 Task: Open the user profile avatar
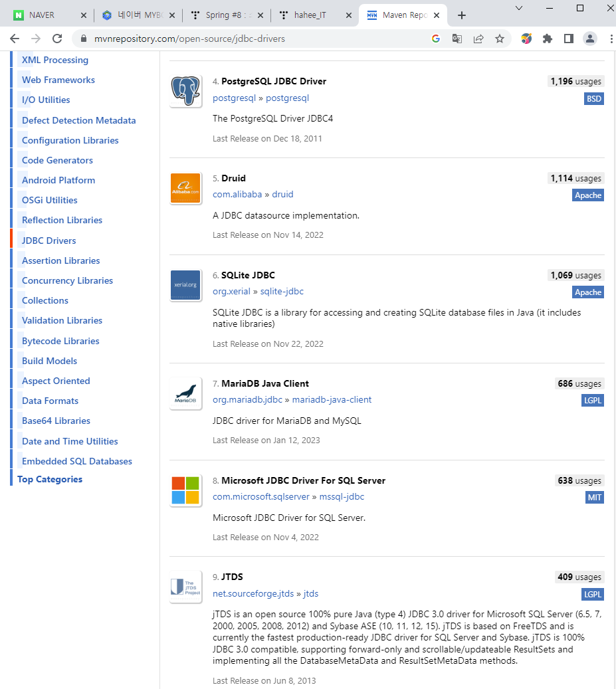(590, 39)
